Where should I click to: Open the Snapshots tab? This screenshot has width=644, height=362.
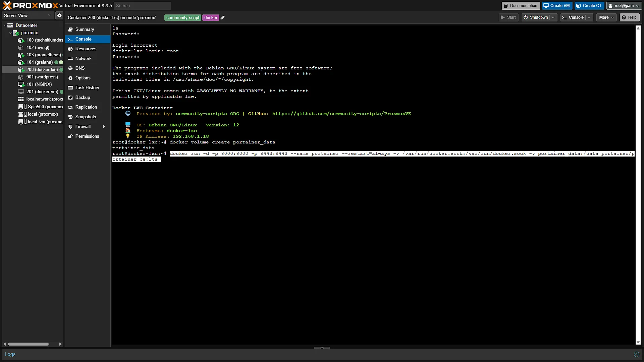click(88, 117)
